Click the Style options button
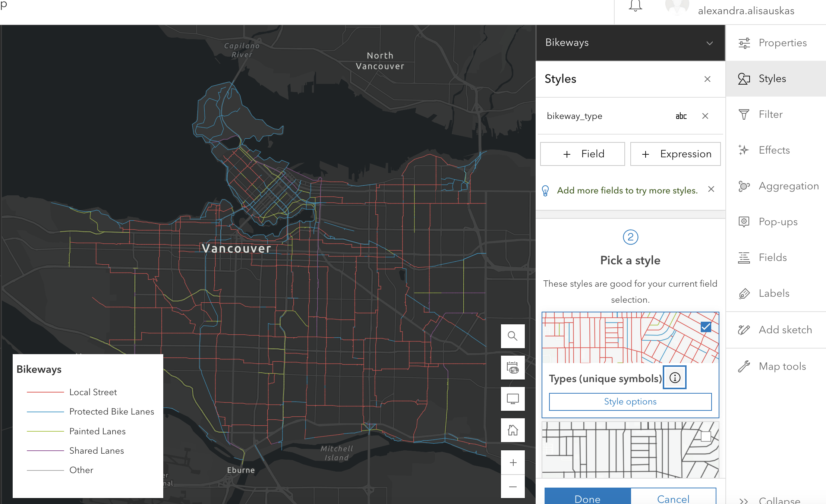This screenshot has width=826, height=504. point(631,402)
